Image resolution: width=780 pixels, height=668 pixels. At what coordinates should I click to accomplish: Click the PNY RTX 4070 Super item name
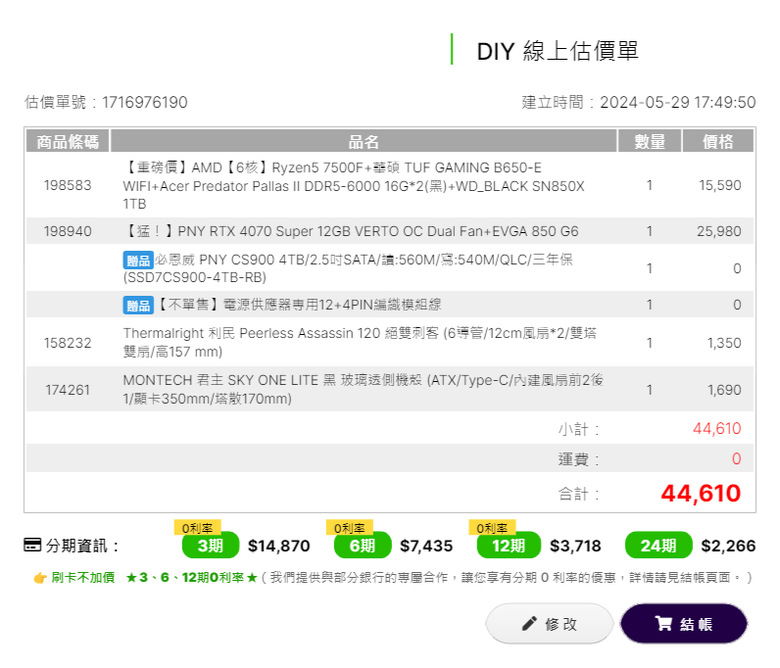click(x=351, y=231)
